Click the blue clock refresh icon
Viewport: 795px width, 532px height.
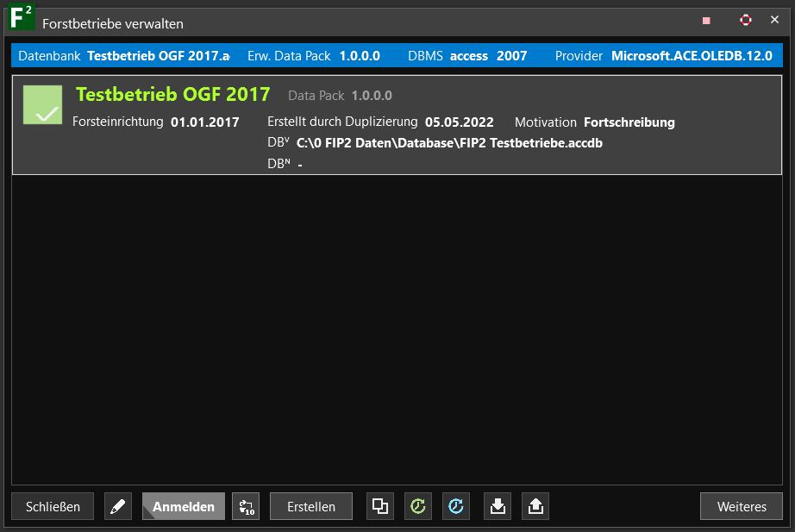pyautogui.click(x=456, y=507)
